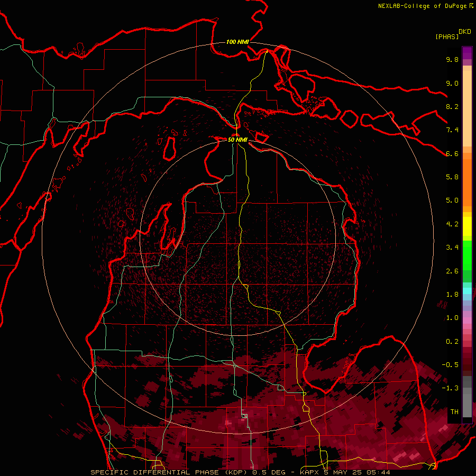Click the 8.2 scale value
This screenshot has height=476, width=476.
(452, 106)
